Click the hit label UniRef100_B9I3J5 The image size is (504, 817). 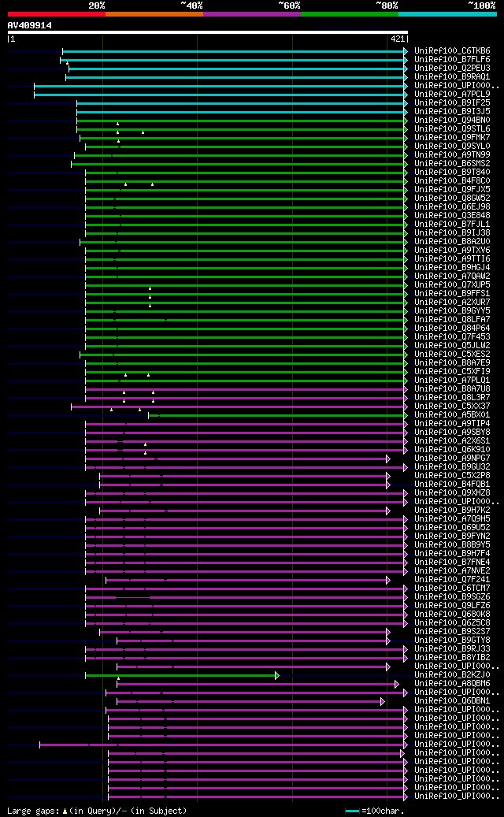[452, 112]
